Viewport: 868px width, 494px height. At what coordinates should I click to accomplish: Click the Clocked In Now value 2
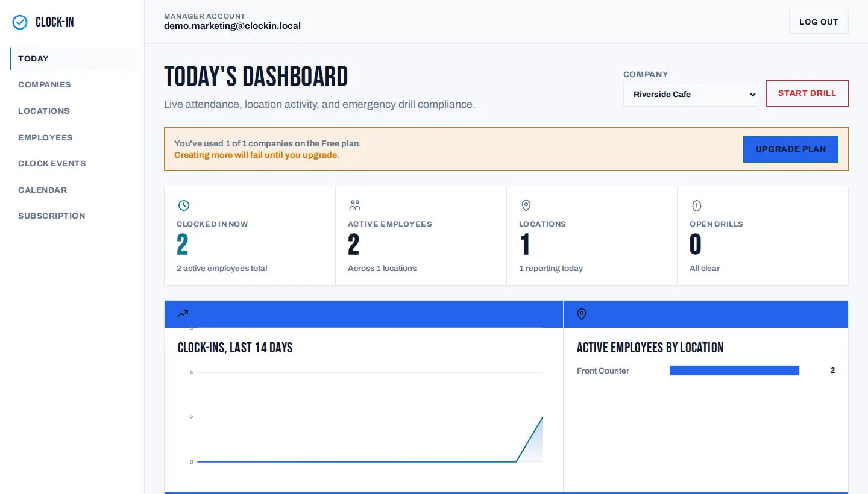pos(183,245)
